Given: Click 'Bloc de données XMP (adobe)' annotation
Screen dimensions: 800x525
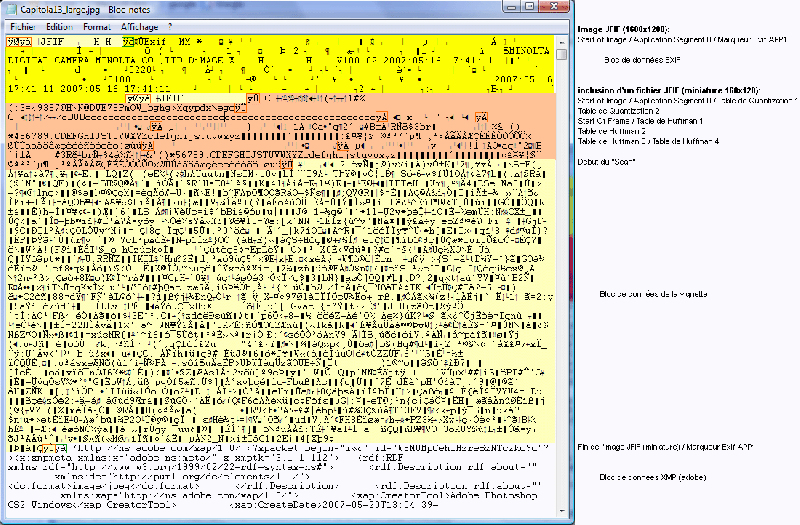Looking at the screenshot, I should 653,478.
